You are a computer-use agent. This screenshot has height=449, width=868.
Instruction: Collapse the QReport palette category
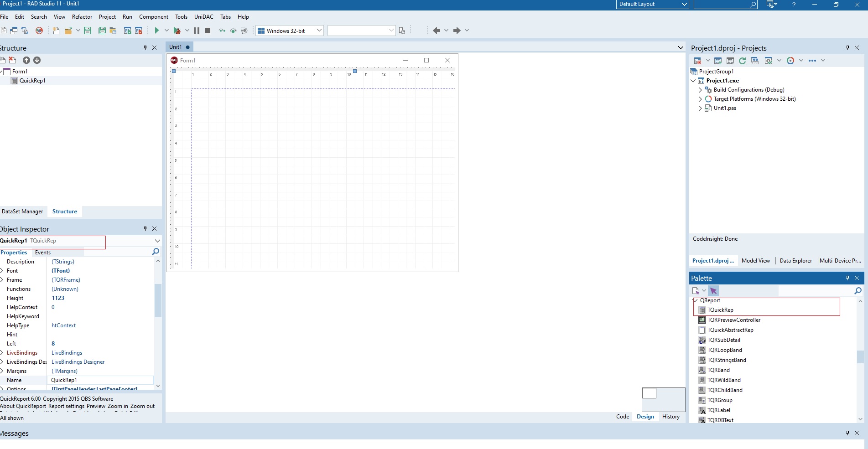click(x=695, y=300)
